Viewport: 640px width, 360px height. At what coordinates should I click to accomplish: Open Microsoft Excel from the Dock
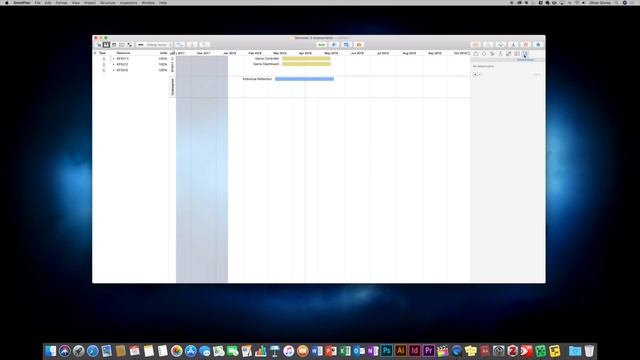(x=345, y=351)
